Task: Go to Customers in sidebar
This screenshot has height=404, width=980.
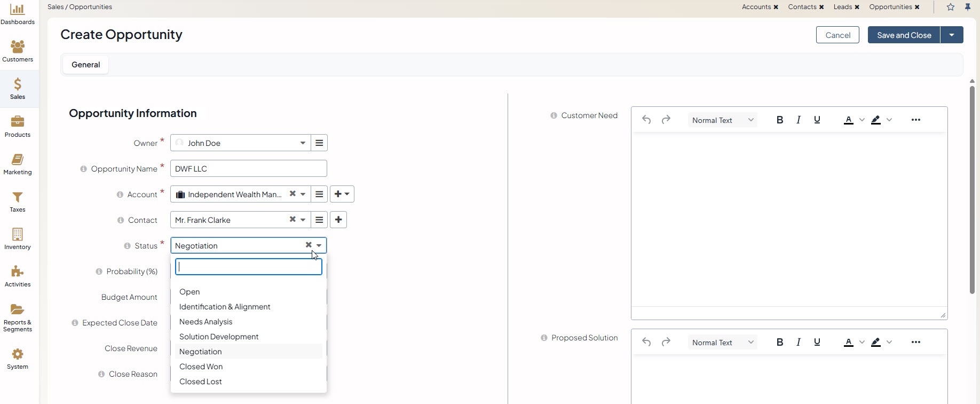Action: pyautogui.click(x=18, y=51)
